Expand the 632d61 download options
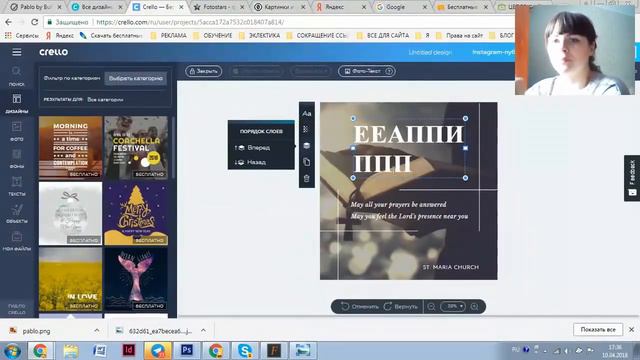640x360 pixels. (x=203, y=331)
